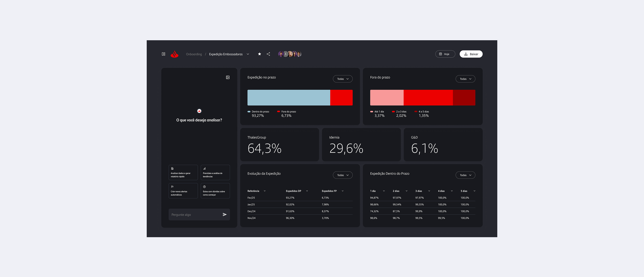The width and height of the screenshot is (644, 277).
Task: Send the question with arrow icon
Action: (224, 214)
